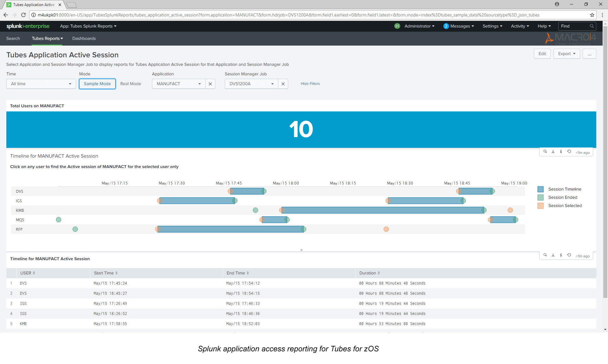Open the Application MANUFACT dropdown

(x=178, y=84)
